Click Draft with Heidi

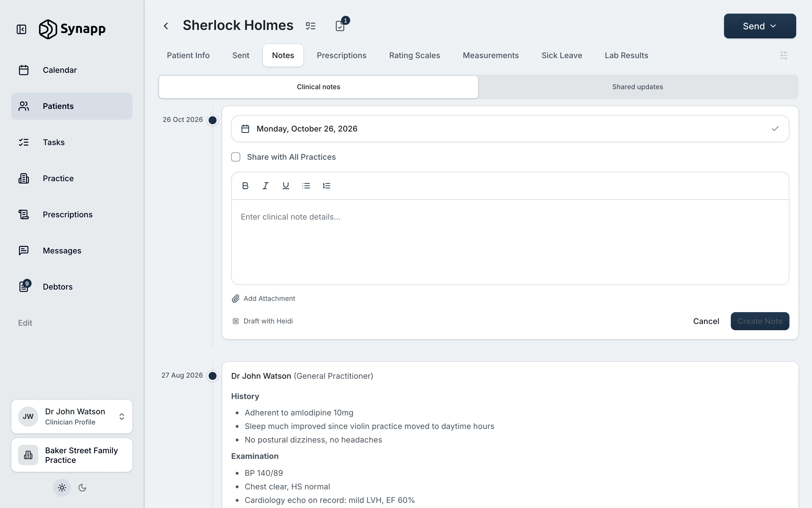coord(262,321)
